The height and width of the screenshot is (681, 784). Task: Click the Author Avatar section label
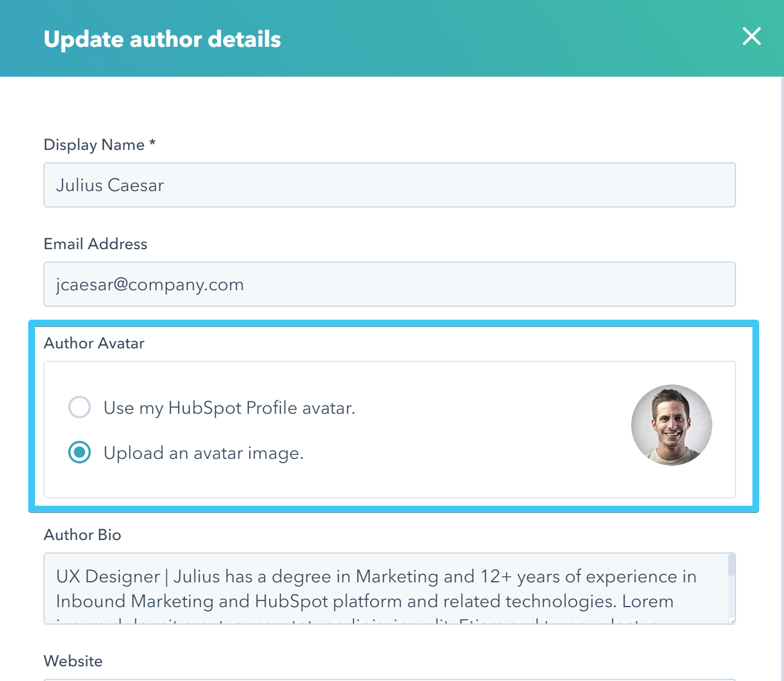(94, 343)
